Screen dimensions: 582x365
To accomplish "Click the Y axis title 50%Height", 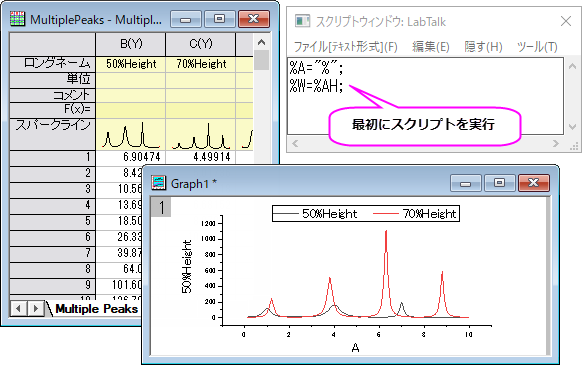I will [187, 266].
